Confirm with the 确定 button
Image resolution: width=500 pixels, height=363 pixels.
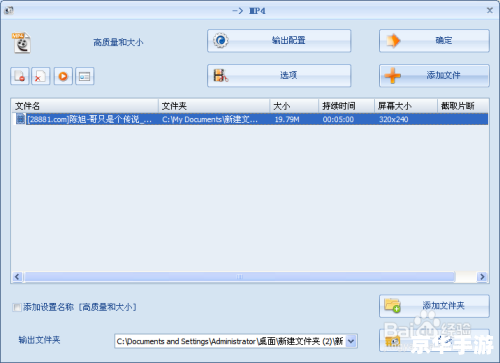tap(434, 41)
